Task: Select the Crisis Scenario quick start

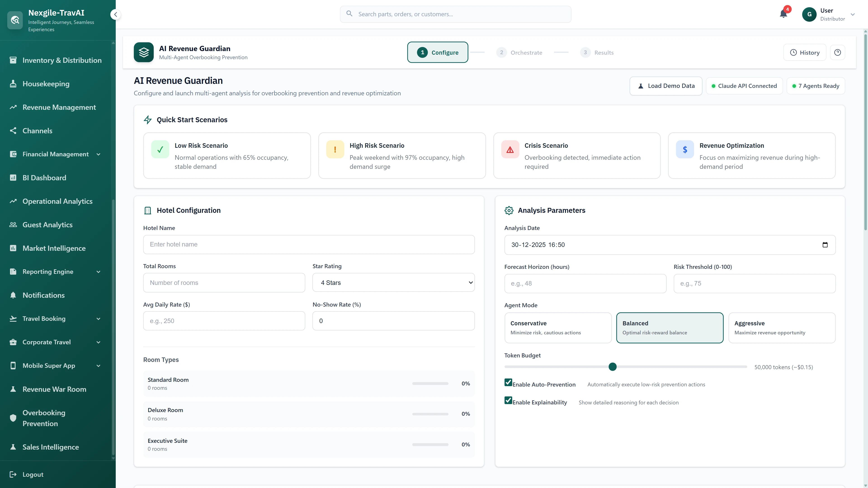Action: point(577,156)
